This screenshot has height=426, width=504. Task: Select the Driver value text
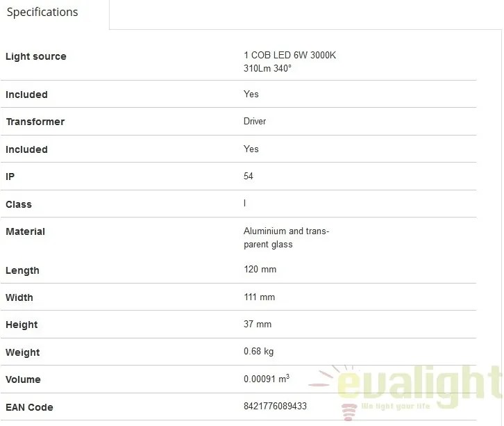[255, 122]
